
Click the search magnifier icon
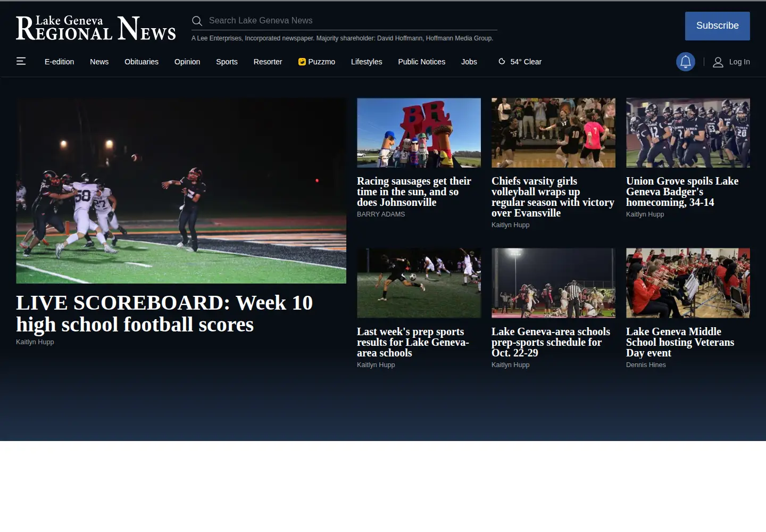point(197,21)
